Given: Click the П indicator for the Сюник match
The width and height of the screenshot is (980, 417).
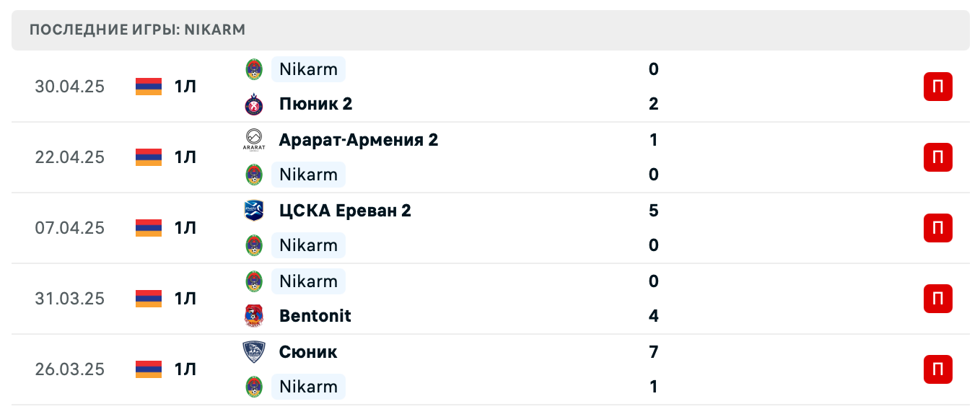Looking at the screenshot, I should click(x=937, y=369).
